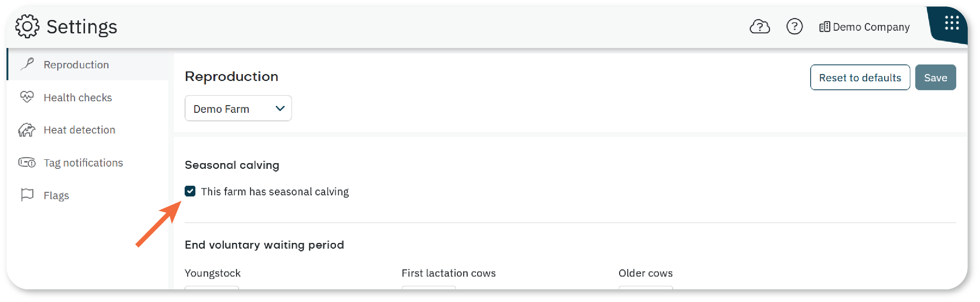
Task: Click Reset to defaults button
Action: tap(860, 78)
